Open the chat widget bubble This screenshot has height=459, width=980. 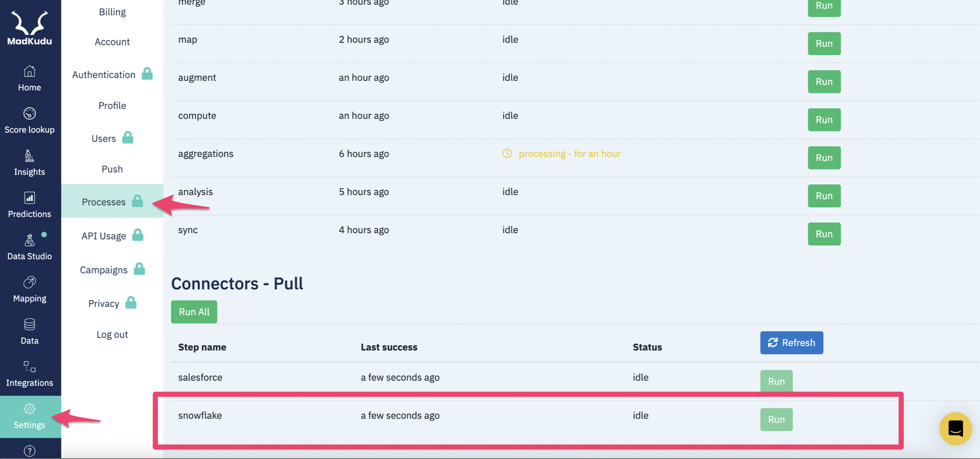[955, 428]
